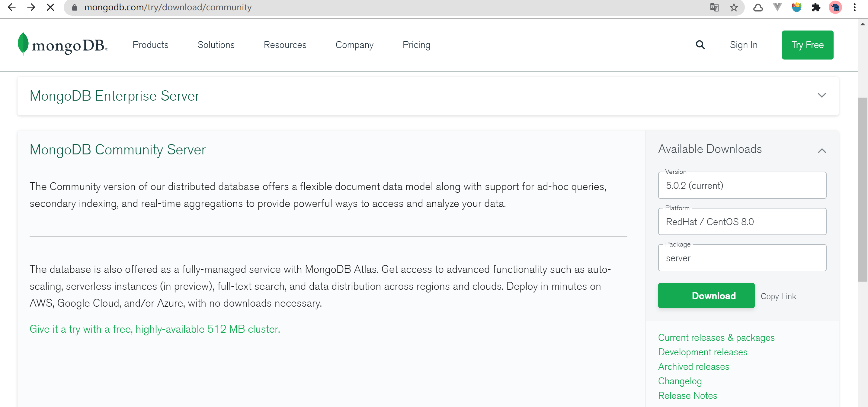Open the Pricing menu
Image resolution: width=868 pixels, height=407 pixels.
tap(416, 45)
